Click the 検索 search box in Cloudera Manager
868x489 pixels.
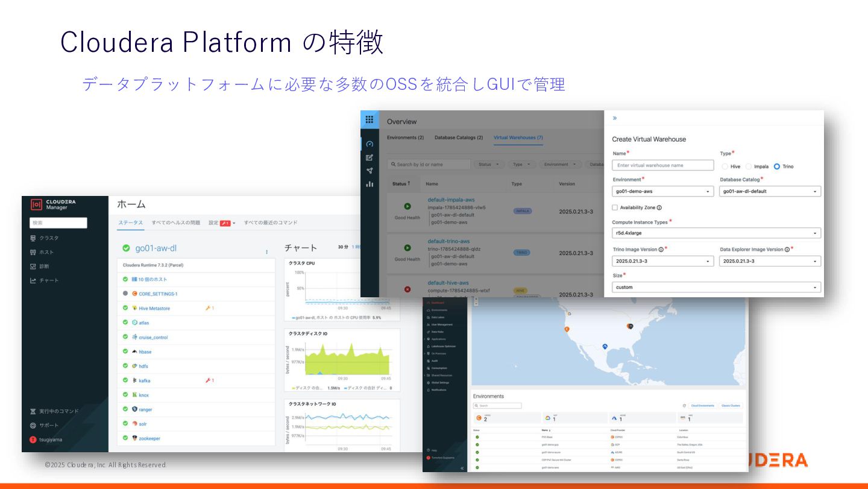click(58, 223)
